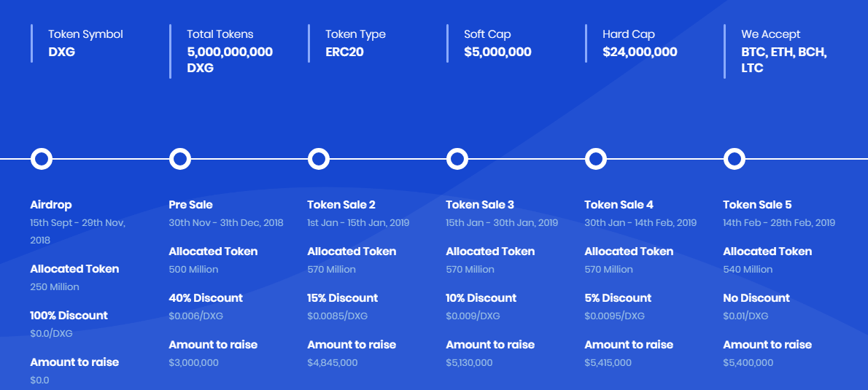The image size is (868, 390).
Task: Click the 5,000,000,000 DXG total tokens value
Action: tap(229, 60)
